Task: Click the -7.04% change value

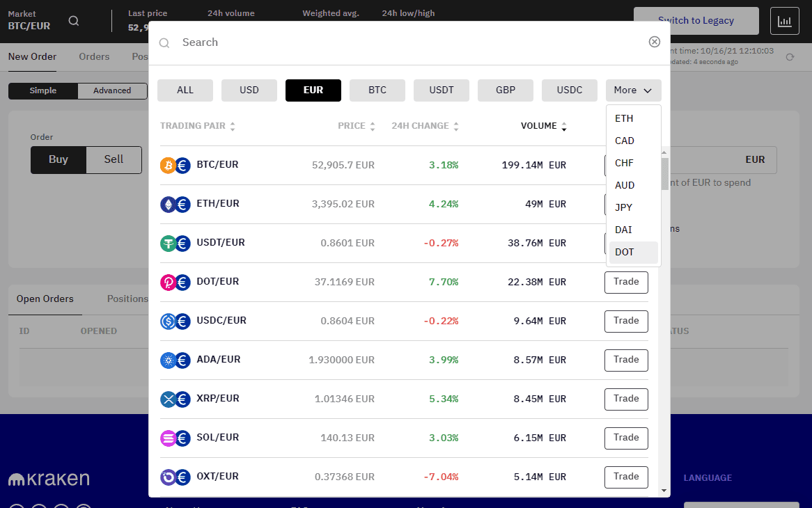Action: click(x=441, y=477)
